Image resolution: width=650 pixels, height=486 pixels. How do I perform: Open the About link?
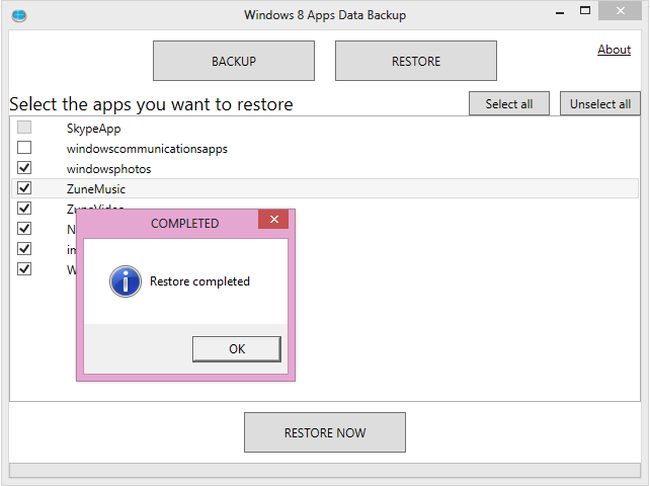point(614,50)
